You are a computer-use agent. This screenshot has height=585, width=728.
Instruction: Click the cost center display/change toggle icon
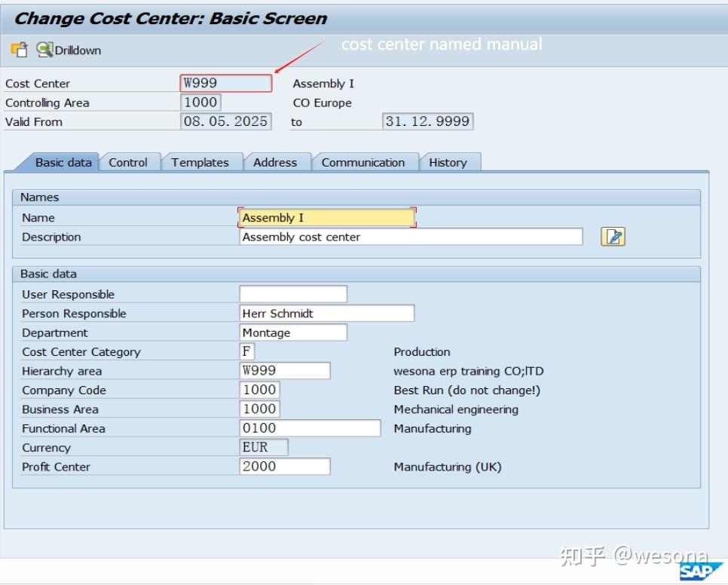pos(19,50)
